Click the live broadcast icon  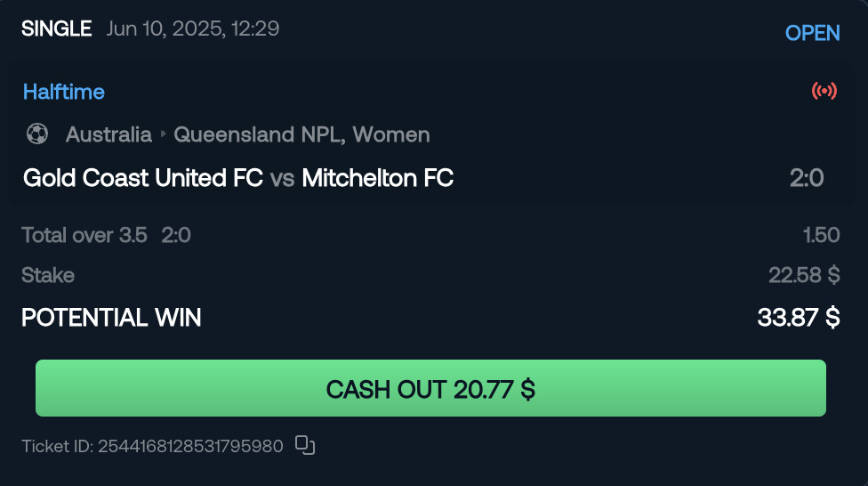824,91
